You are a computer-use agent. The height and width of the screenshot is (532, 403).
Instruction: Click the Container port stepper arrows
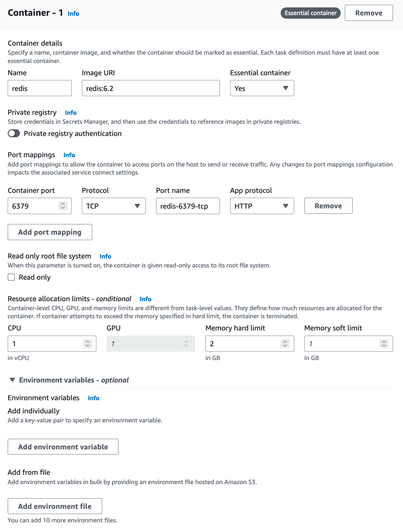pyautogui.click(x=63, y=206)
